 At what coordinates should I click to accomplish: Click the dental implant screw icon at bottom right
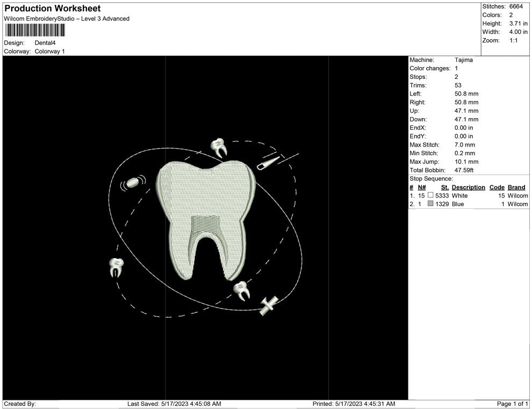pyautogui.click(x=268, y=305)
